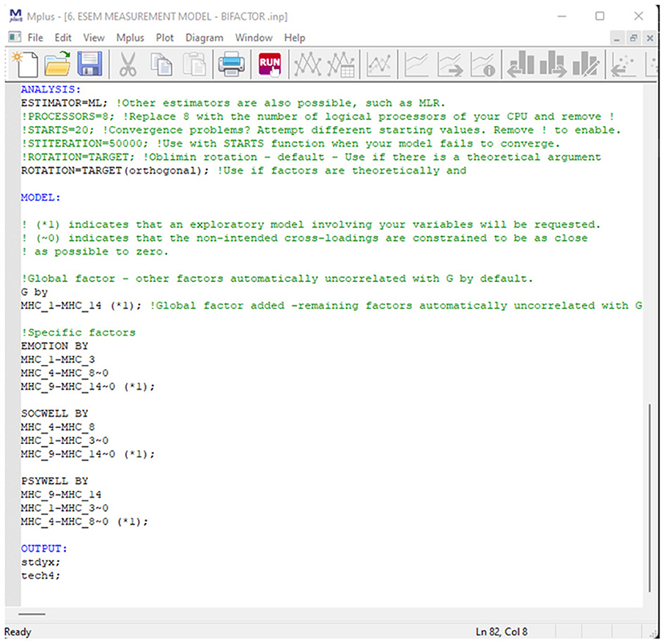
Task: Open the Help menu
Action: pyautogui.click(x=294, y=38)
